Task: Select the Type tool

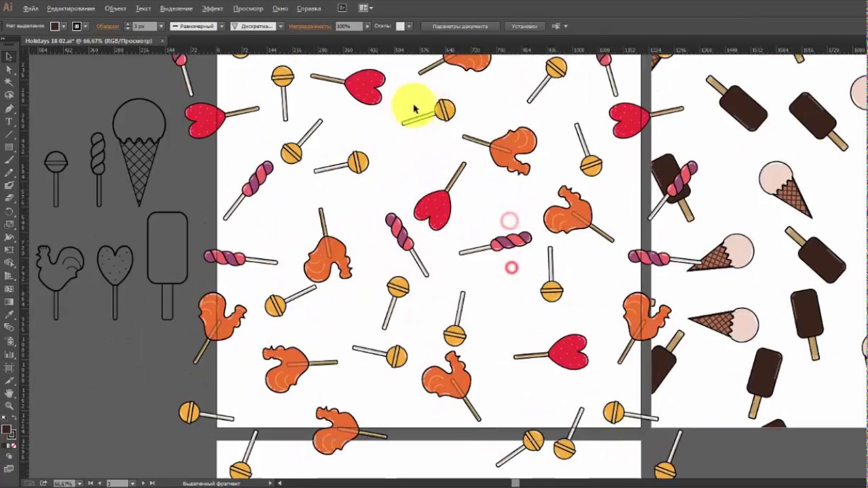Action: click(9, 121)
